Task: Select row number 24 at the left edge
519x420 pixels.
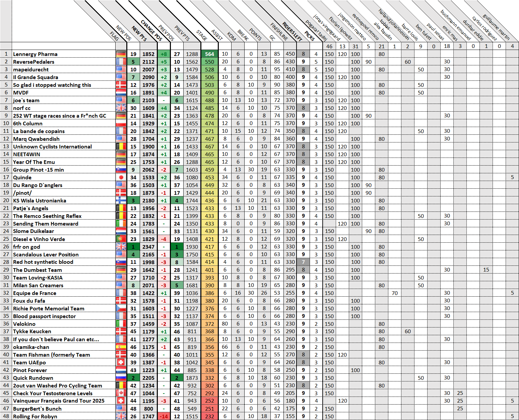Action: tap(6, 231)
